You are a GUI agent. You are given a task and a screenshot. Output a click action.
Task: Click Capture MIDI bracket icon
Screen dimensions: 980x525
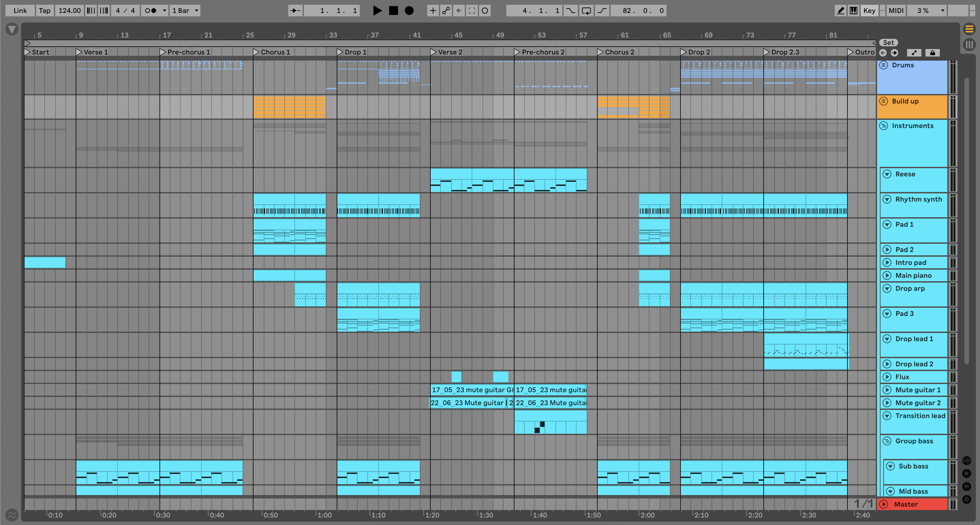[472, 11]
